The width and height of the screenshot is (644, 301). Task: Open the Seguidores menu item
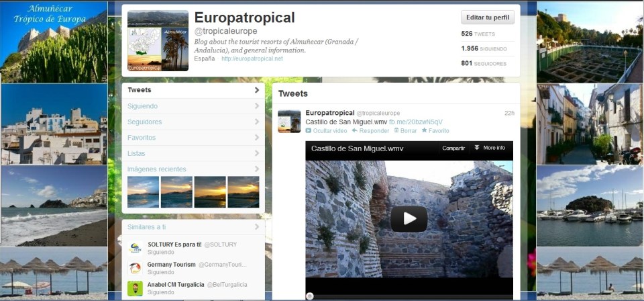[144, 122]
